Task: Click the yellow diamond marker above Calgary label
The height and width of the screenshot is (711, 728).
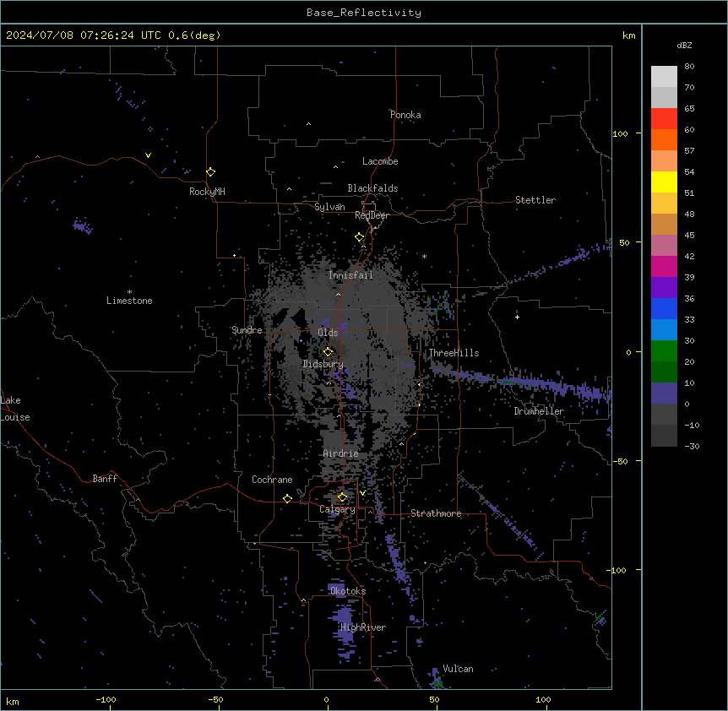Action: (342, 497)
